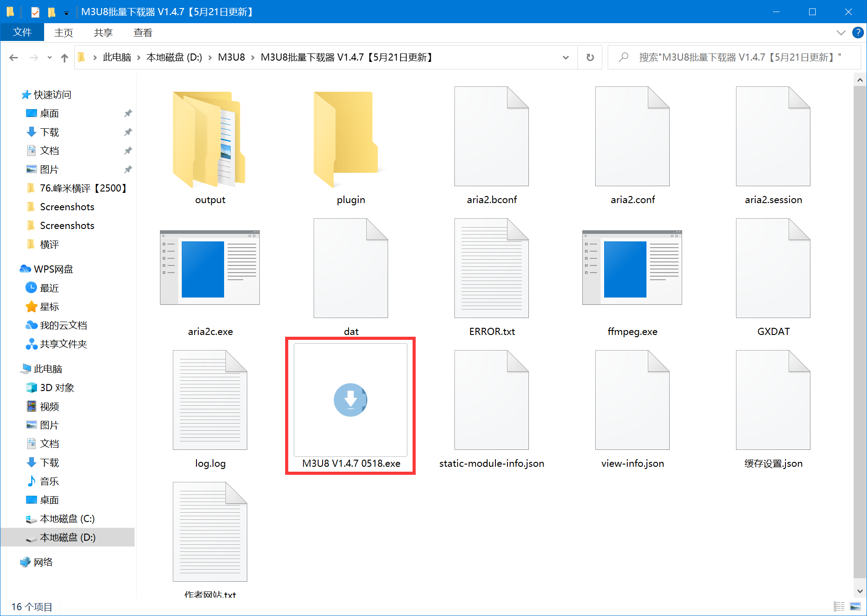Click the refresh button beside address bar
The height and width of the screenshot is (616, 867).
click(590, 57)
